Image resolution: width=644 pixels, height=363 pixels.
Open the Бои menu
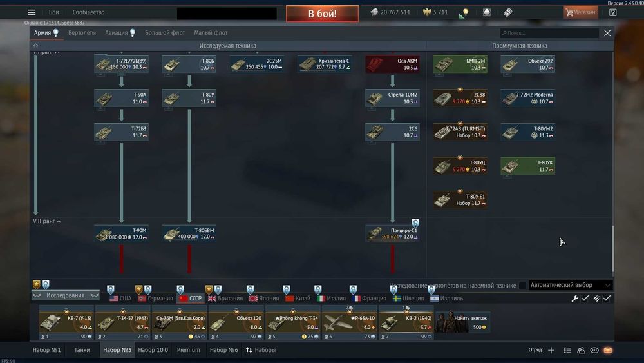[54, 12]
